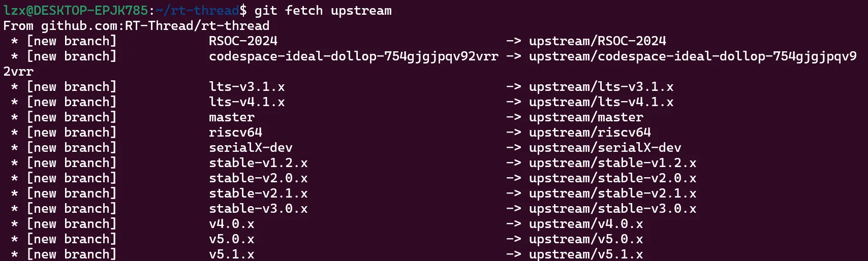Click the lts-v3.1.x branch name
Image resolution: width=868 pixels, height=261 pixels.
pos(246,87)
